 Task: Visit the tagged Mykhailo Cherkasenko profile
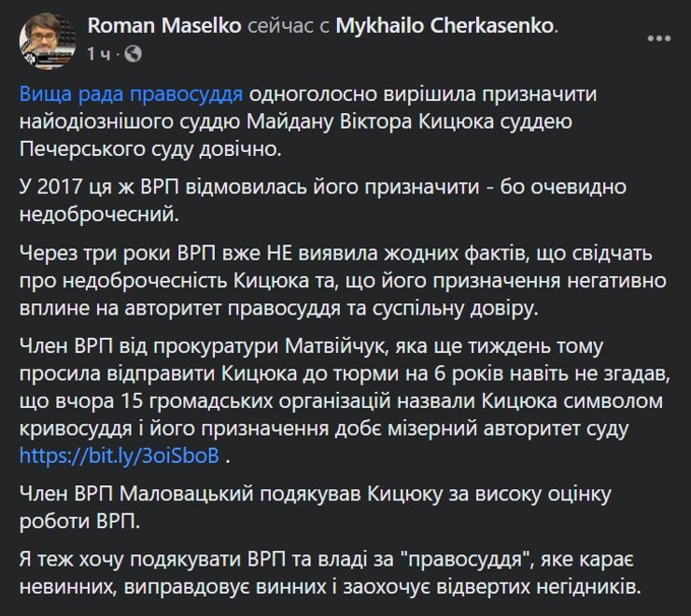450,27
